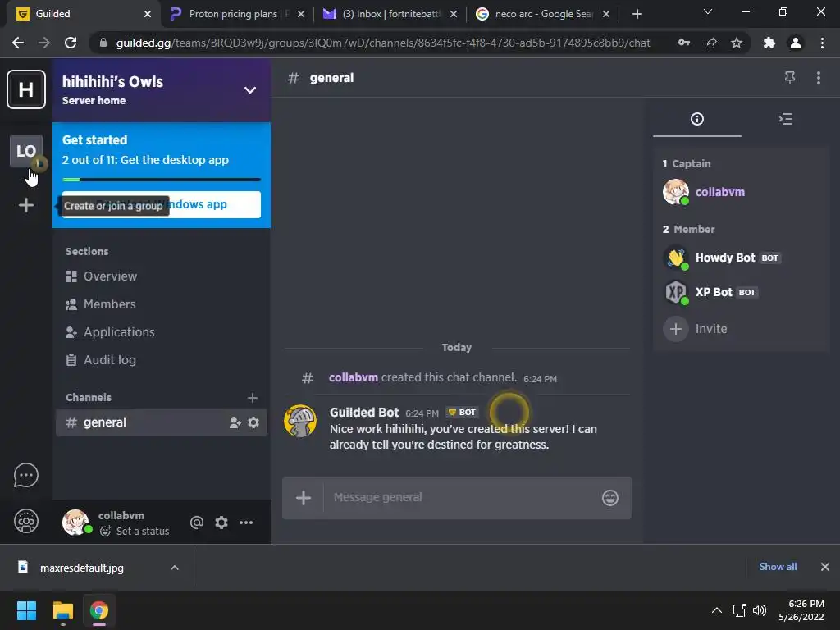The image size is (840, 630).
Task: Attach content with message plus icon
Action: 304,498
